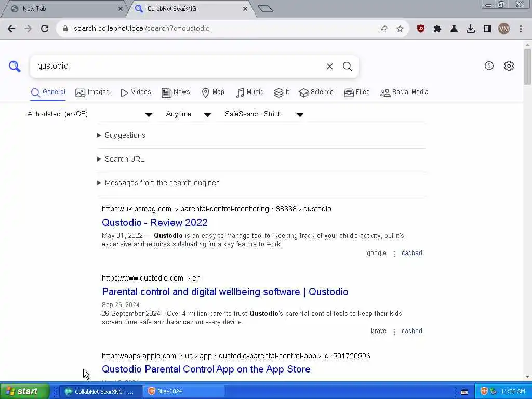Open the about info icon

[489, 66]
